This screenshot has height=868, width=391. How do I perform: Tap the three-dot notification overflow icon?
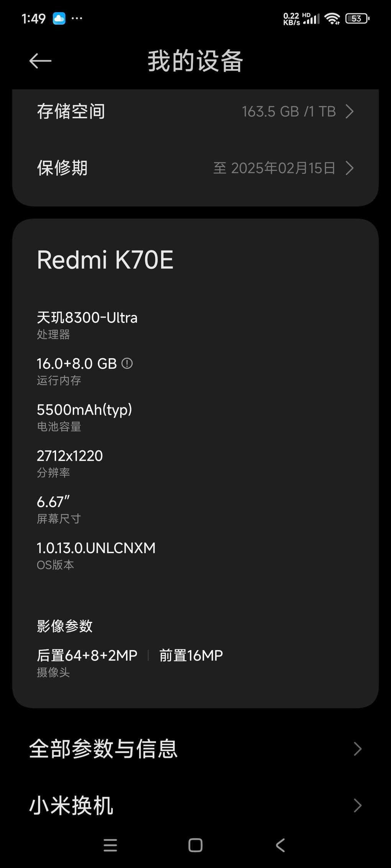click(x=77, y=18)
